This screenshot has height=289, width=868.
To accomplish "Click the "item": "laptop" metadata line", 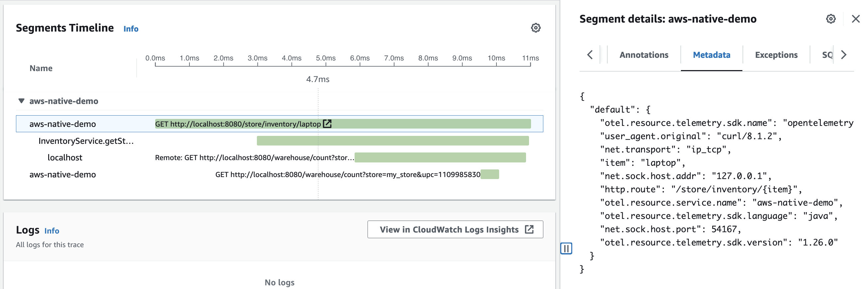I will (642, 163).
